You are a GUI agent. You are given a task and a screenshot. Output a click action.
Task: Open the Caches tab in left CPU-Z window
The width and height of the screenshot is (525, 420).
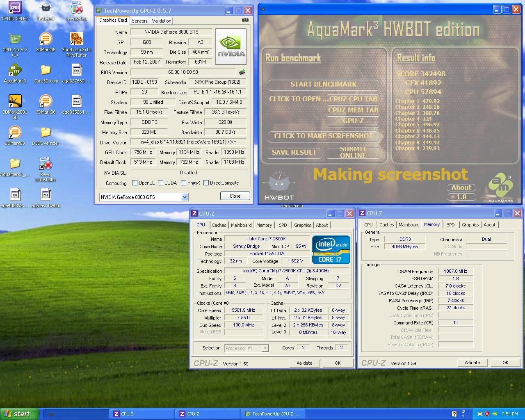(219, 225)
